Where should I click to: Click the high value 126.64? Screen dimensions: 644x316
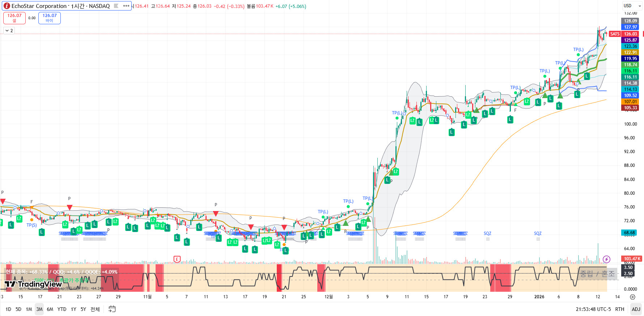point(163,6)
